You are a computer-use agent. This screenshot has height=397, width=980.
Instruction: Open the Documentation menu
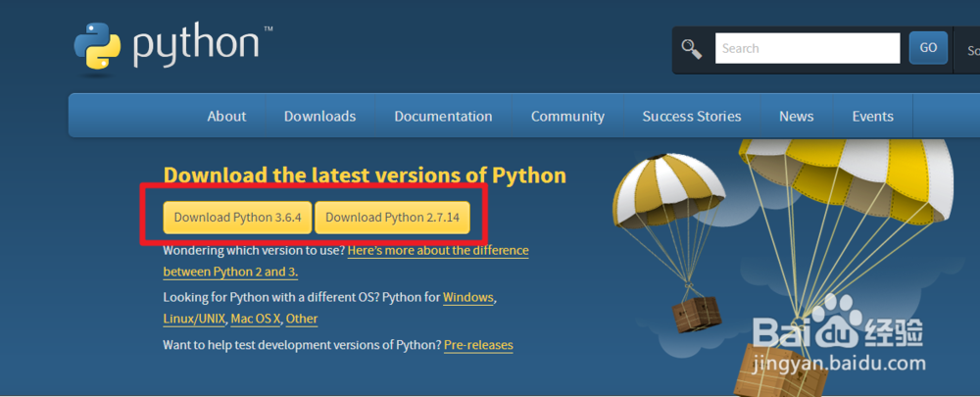tap(443, 117)
